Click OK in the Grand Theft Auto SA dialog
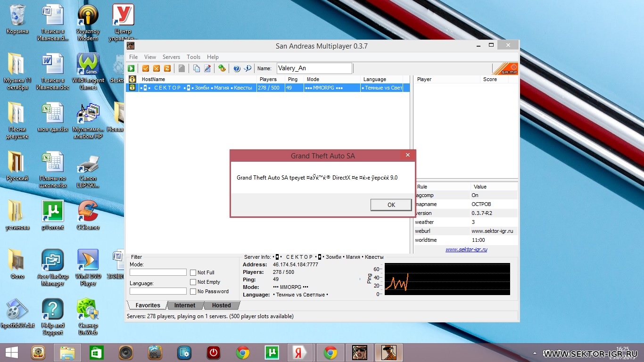Viewport: 644px width, 362px height. pos(391,205)
